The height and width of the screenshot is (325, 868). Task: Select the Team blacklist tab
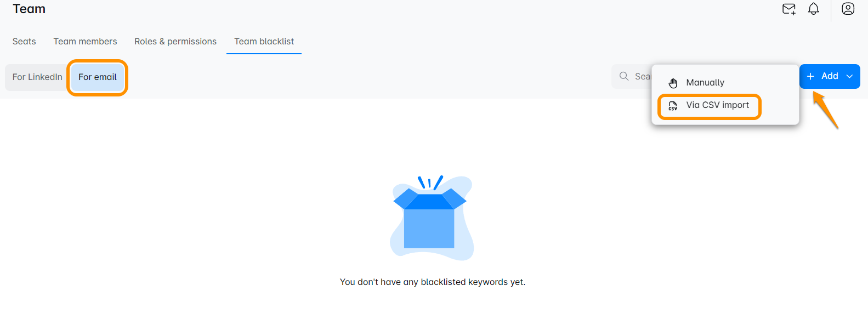click(264, 42)
